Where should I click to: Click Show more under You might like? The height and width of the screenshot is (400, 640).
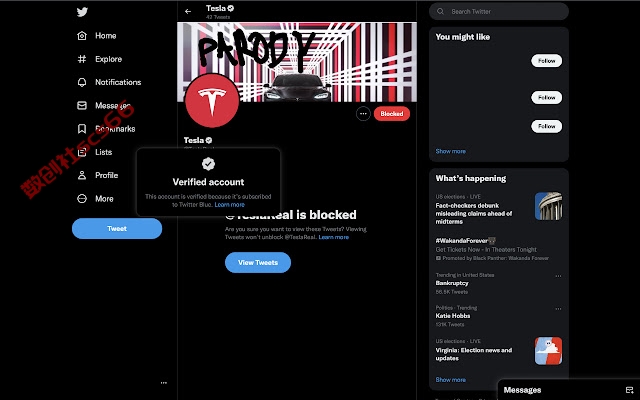(x=451, y=151)
